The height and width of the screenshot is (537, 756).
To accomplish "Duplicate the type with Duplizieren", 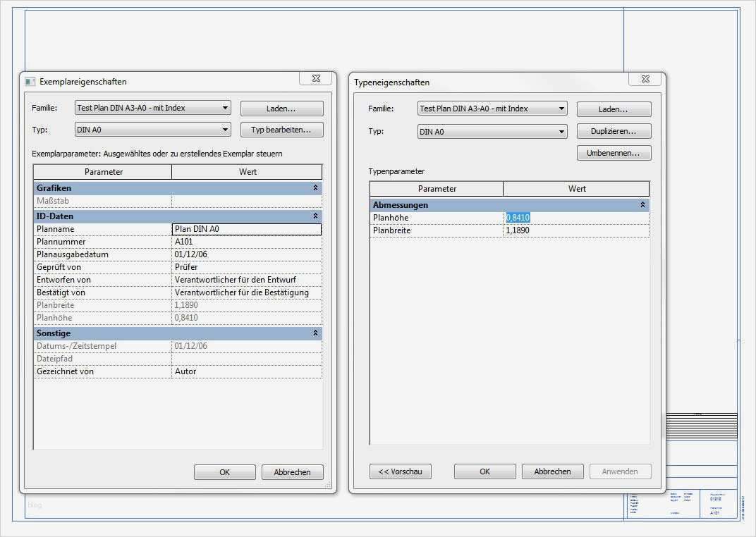I will [x=613, y=130].
